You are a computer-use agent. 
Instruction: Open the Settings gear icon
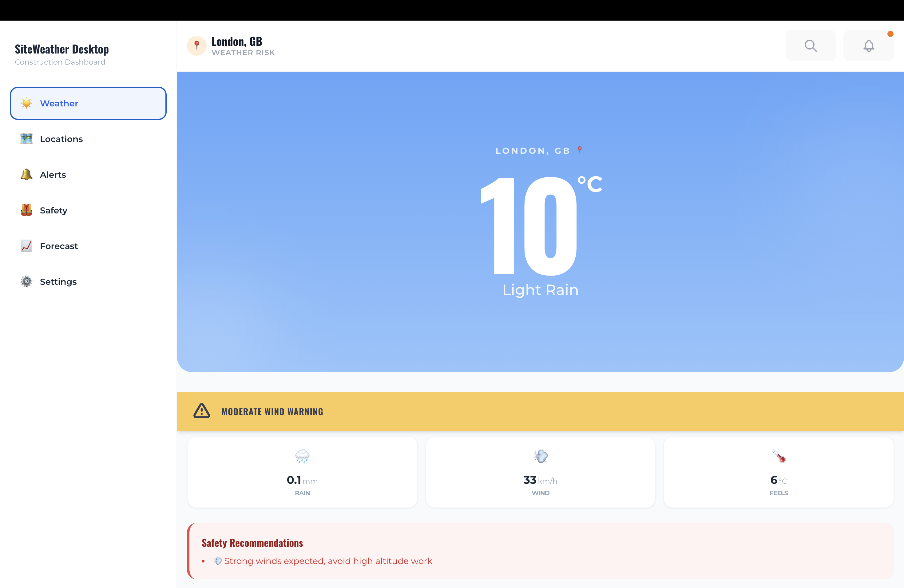(x=26, y=281)
